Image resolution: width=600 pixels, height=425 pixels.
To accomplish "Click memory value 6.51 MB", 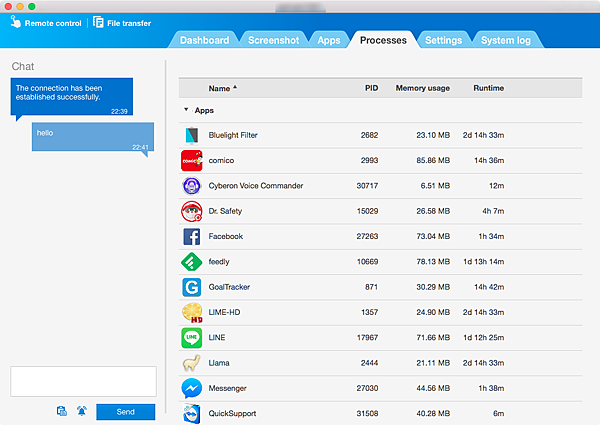I will pyautogui.click(x=435, y=186).
